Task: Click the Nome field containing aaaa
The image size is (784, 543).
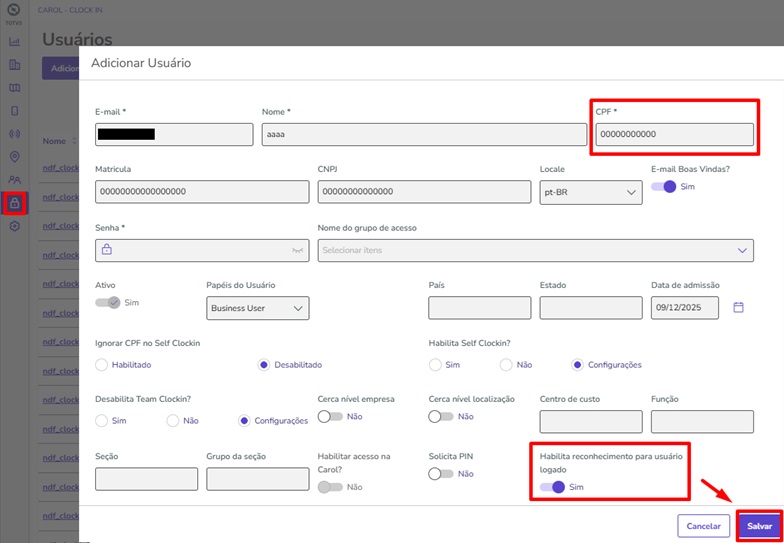Action: (424, 134)
